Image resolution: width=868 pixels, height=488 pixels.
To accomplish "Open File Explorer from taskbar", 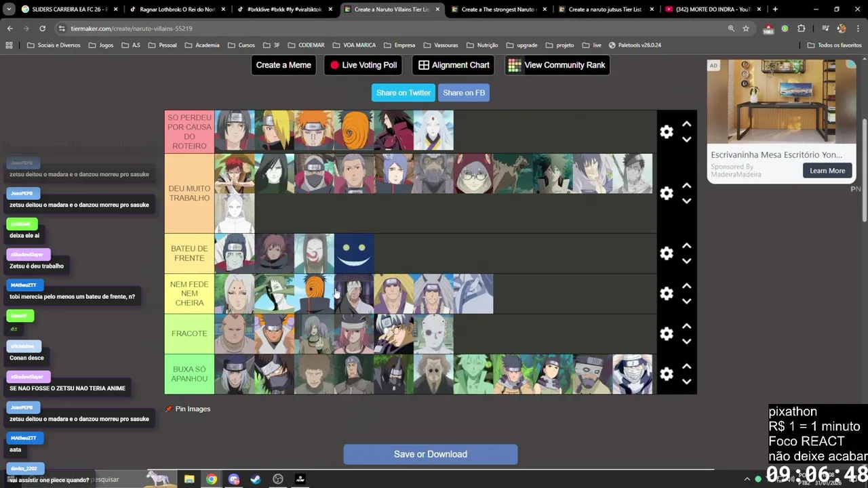I will (x=189, y=479).
